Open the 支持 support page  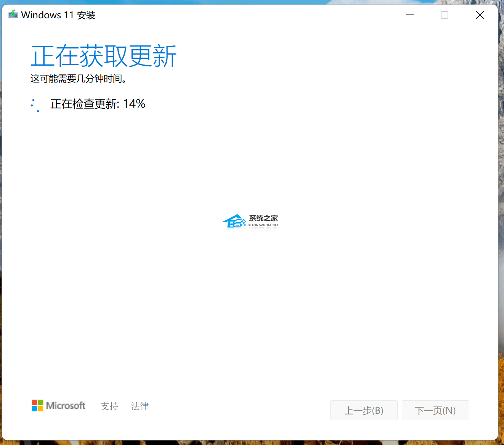[x=109, y=406]
